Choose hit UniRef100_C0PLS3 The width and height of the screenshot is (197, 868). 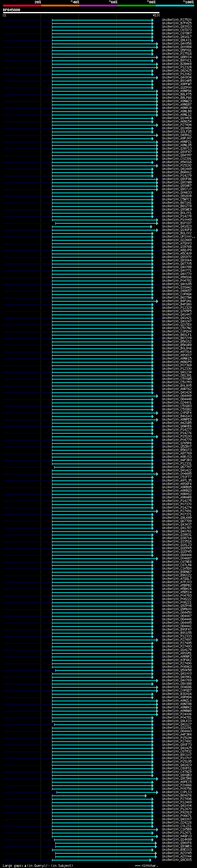coord(177,792)
